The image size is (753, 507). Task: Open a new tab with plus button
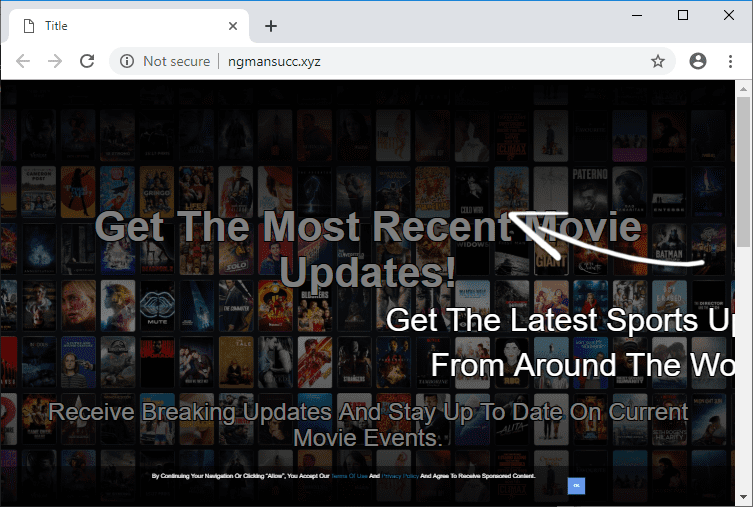271,26
